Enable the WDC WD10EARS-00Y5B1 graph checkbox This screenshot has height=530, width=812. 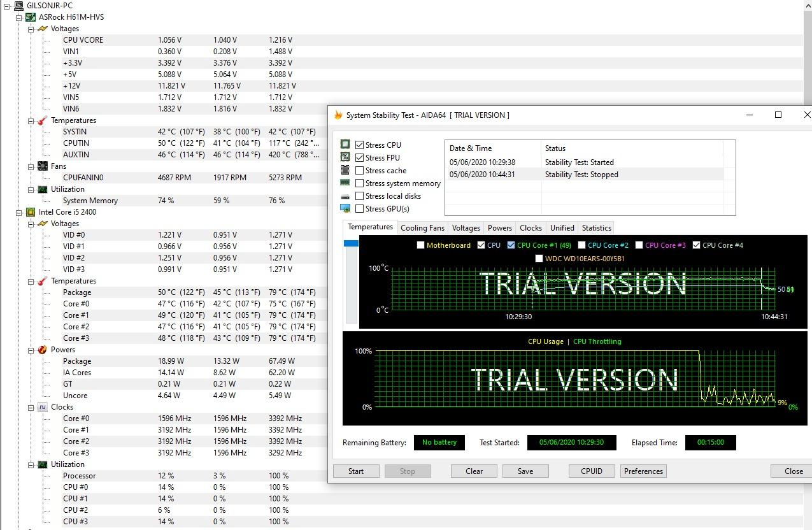539,259
